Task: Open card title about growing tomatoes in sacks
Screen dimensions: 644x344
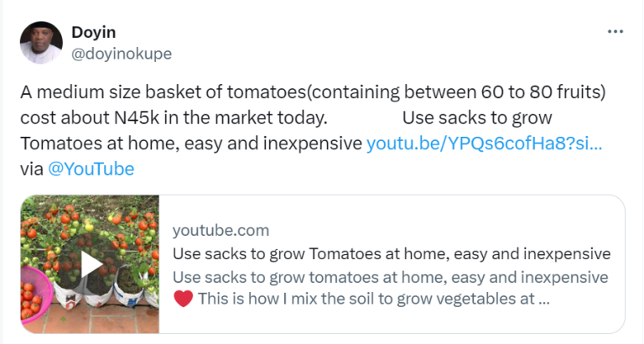Action: pyautogui.click(x=391, y=253)
